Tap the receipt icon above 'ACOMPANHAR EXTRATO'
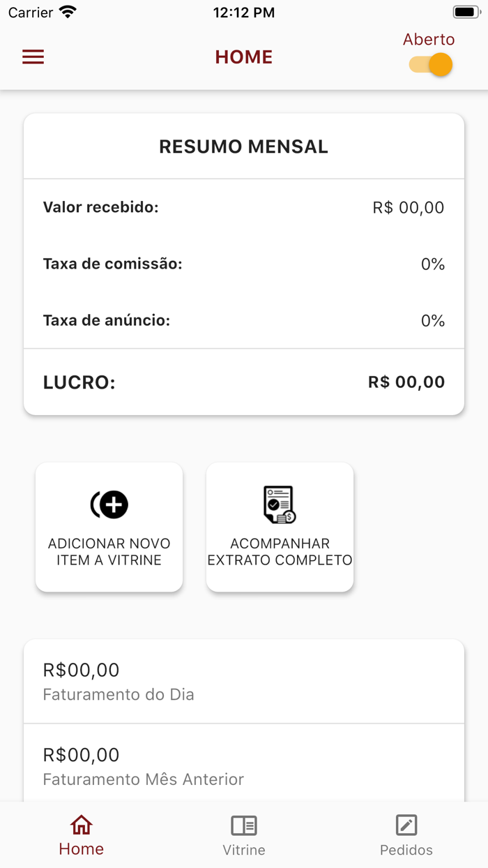The image size is (488, 868). pos(280,504)
